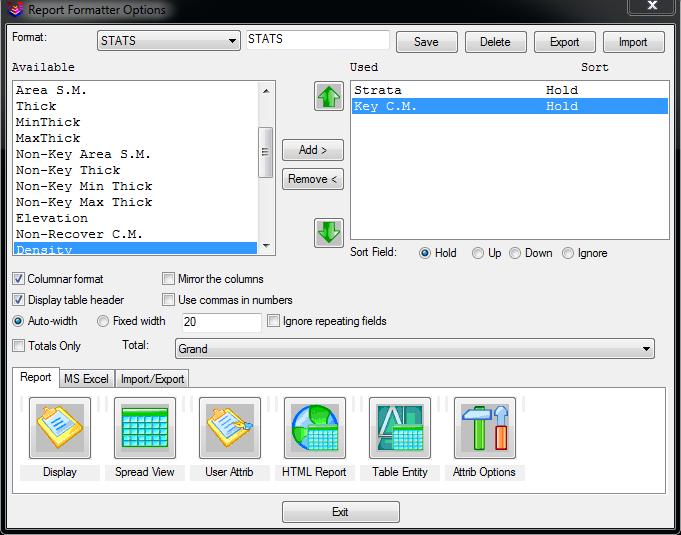Select Strata row in Used list

pyautogui.click(x=510, y=90)
